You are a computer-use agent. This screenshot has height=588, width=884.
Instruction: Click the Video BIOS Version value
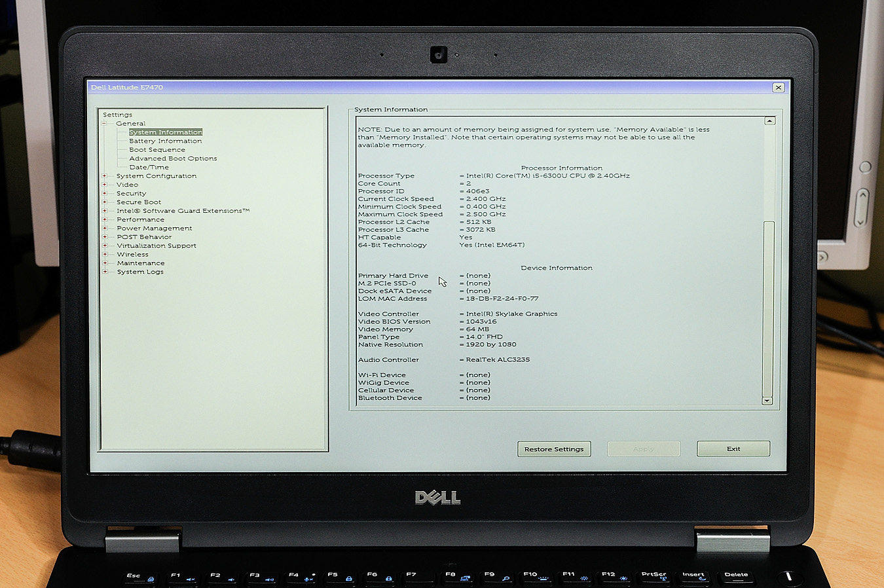tap(481, 322)
